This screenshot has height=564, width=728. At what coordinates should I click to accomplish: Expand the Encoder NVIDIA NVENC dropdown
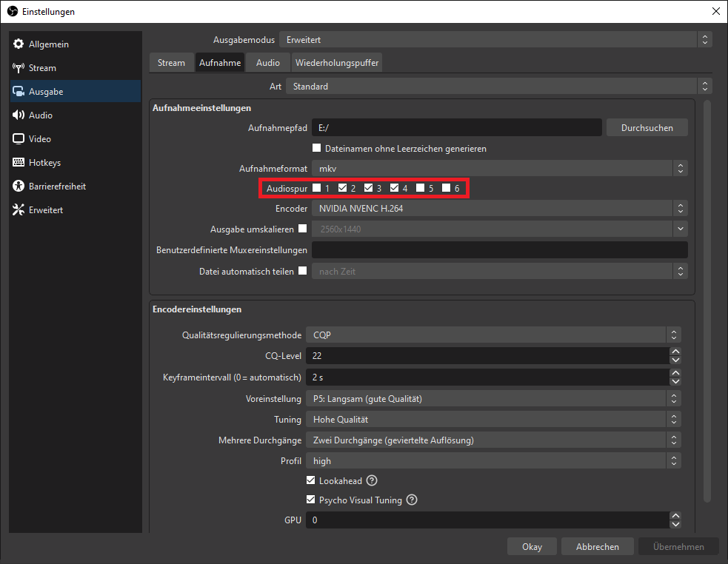tap(499, 209)
